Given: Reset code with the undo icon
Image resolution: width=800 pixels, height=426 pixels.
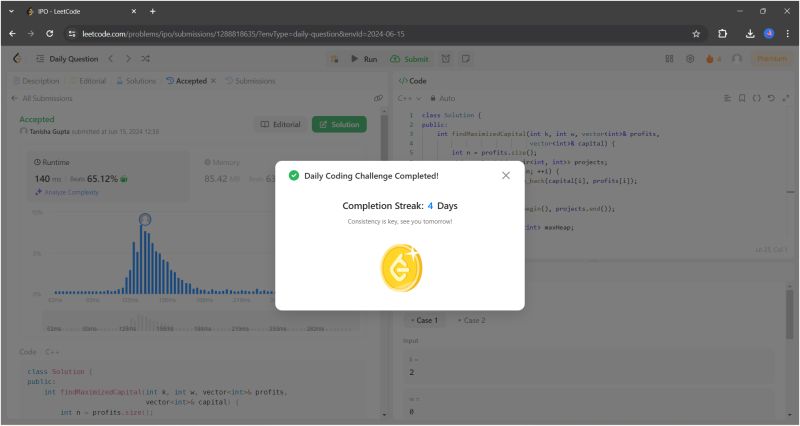Looking at the screenshot, I should point(771,98).
